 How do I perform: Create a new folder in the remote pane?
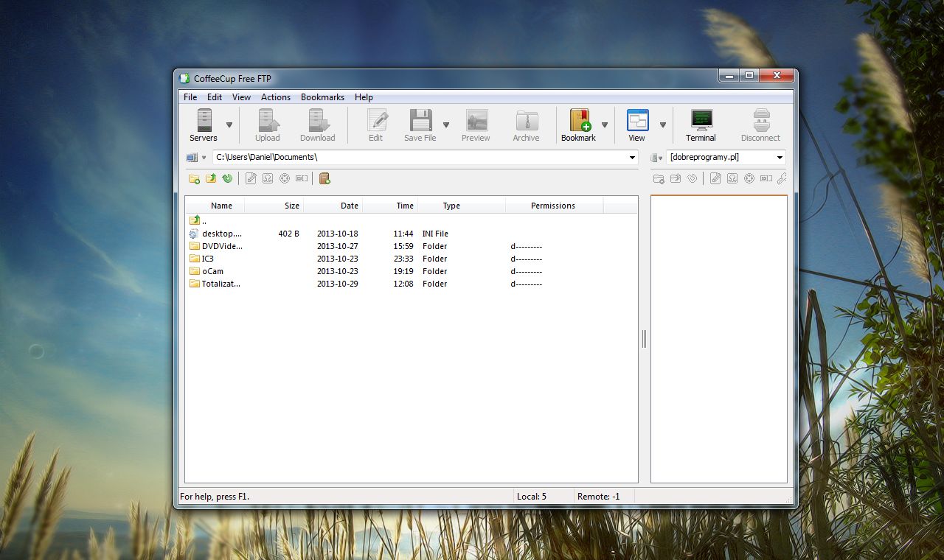[x=659, y=178]
